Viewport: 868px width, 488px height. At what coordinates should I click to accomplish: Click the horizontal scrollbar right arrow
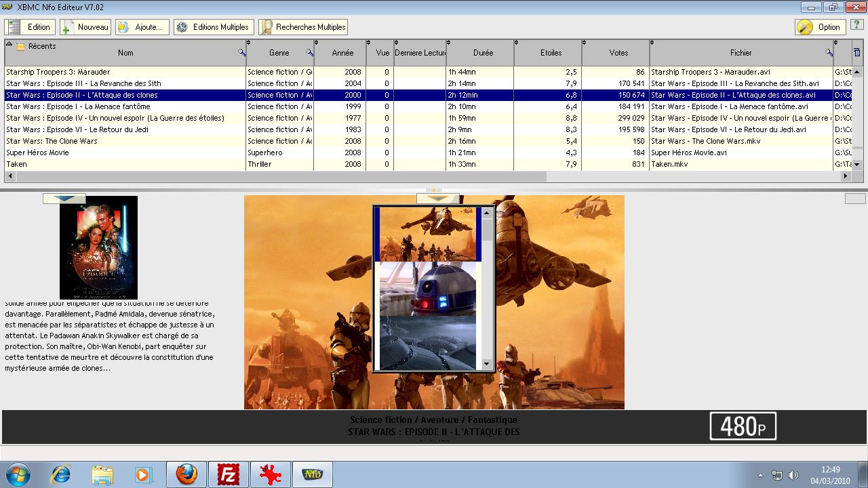[x=846, y=176]
